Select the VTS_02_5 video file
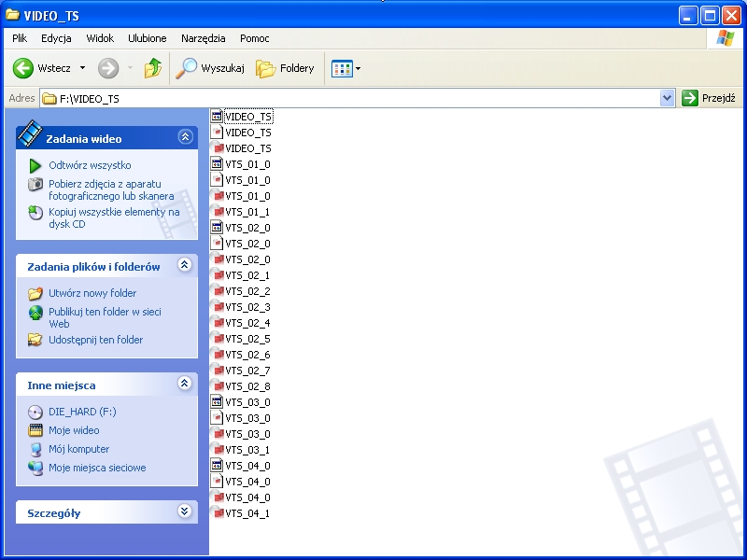Image resolution: width=747 pixels, height=560 pixels. 241,339
